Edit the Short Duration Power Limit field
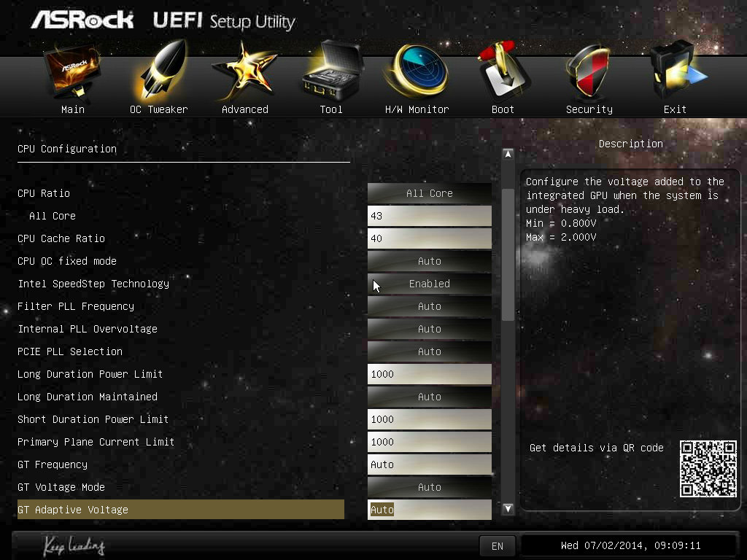The height and width of the screenshot is (560, 747). [429, 419]
